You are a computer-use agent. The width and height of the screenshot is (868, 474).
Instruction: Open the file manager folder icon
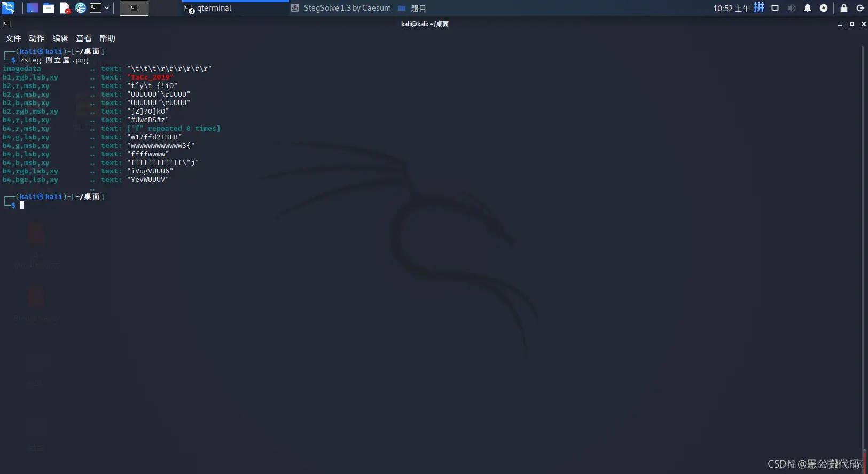pos(49,8)
